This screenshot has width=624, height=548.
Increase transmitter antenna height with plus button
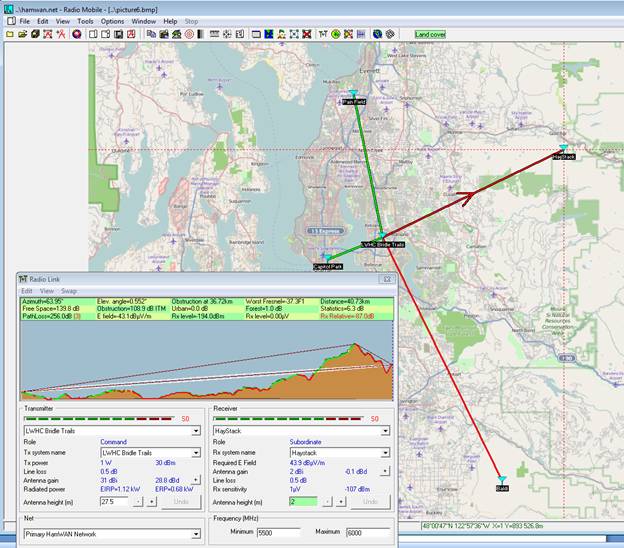[x=150, y=502]
